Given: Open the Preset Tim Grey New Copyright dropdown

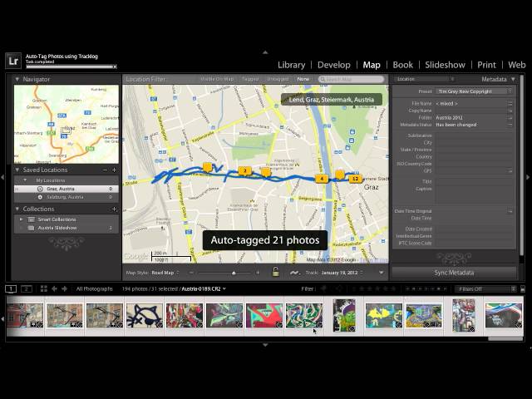Looking at the screenshot, I should click(474, 91).
